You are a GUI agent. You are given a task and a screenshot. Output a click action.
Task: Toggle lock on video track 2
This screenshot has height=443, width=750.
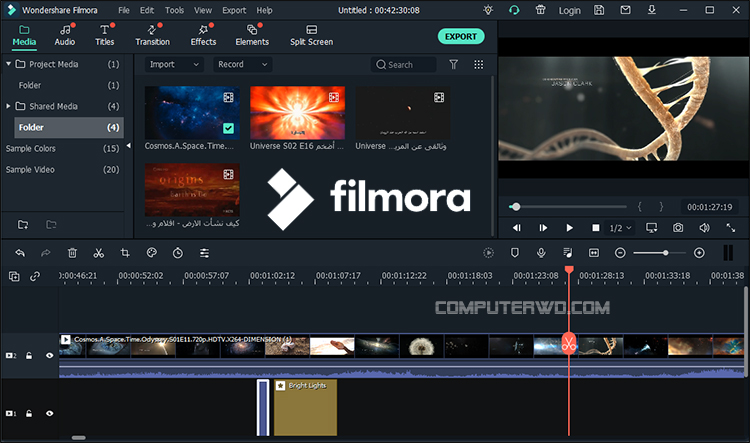tap(29, 355)
